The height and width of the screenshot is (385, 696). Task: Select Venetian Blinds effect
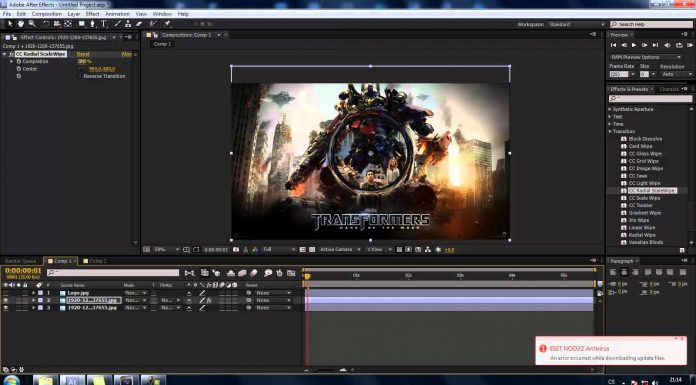(646, 242)
